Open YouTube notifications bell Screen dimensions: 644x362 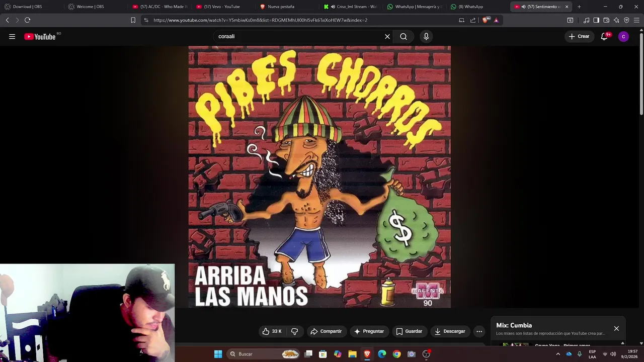604,36
